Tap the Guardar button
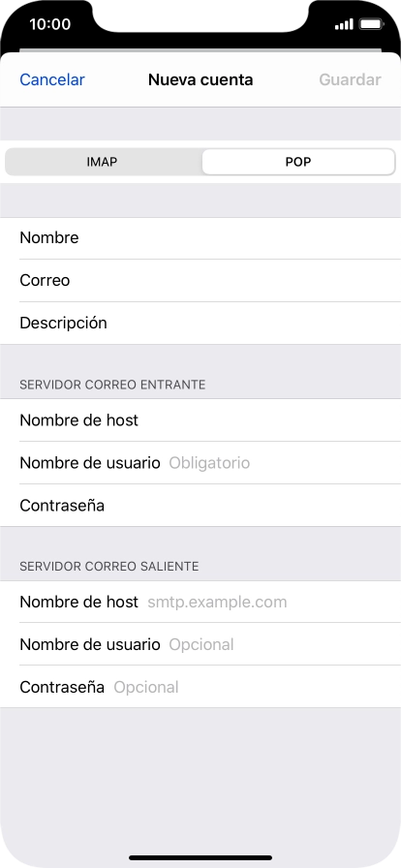Screen dimensions: 401x868 click(x=350, y=79)
